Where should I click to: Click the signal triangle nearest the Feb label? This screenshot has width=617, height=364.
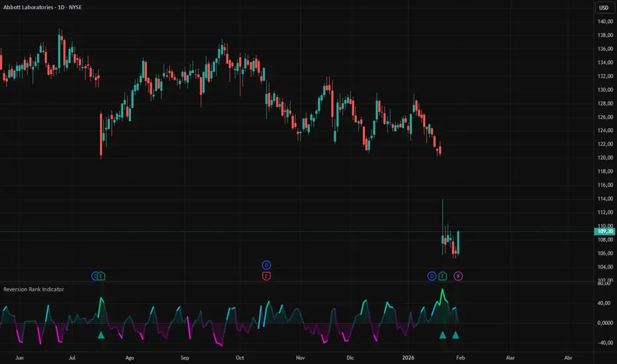coord(455,336)
